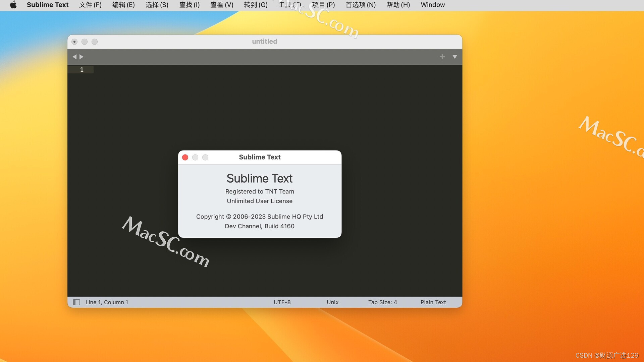Change Unix line endings in status bar

[x=333, y=302]
